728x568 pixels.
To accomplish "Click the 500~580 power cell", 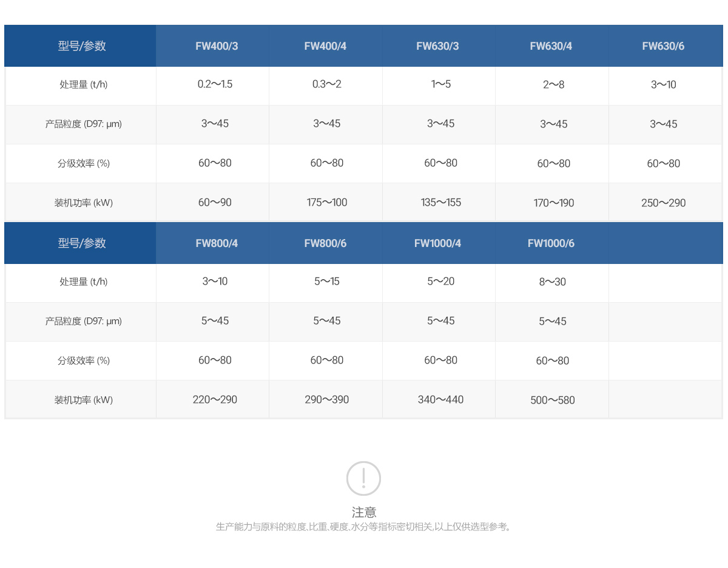I will (552, 401).
